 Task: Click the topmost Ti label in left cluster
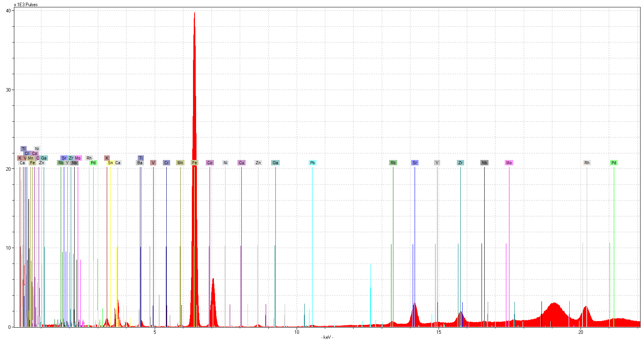[24, 149]
